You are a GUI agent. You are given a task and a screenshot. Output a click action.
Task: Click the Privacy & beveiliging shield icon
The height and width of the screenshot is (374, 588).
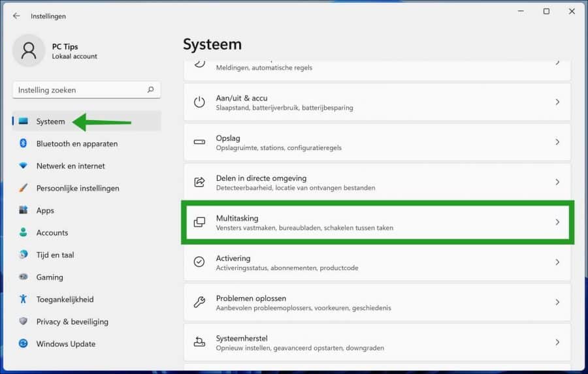point(24,321)
